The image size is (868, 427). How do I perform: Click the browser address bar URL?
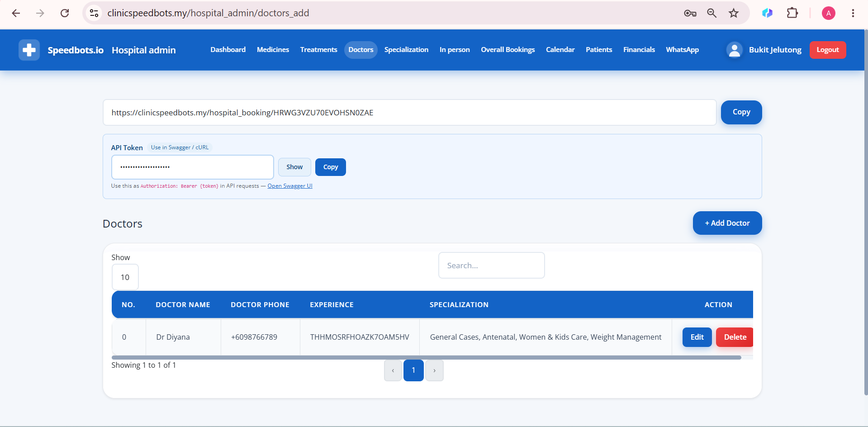tap(208, 13)
